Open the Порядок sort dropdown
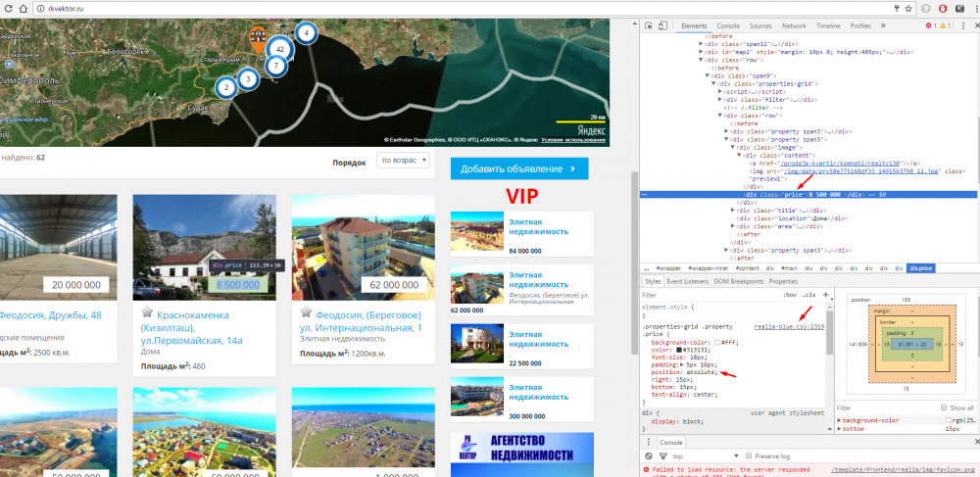This screenshot has width=980, height=477. coord(403,161)
